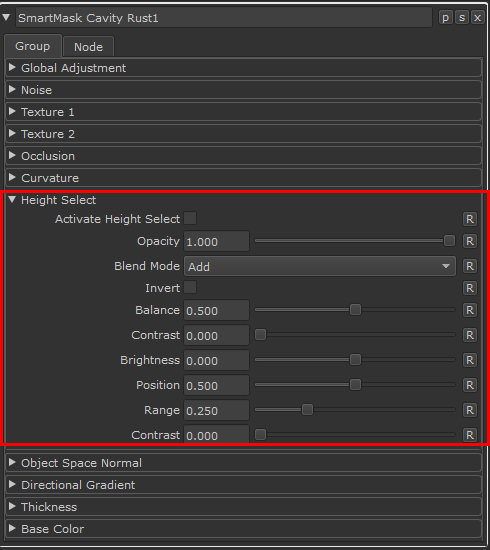This screenshot has width=490, height=550.
Task: Toggle the Invert checkbox
Action: [x=190, y=287]
